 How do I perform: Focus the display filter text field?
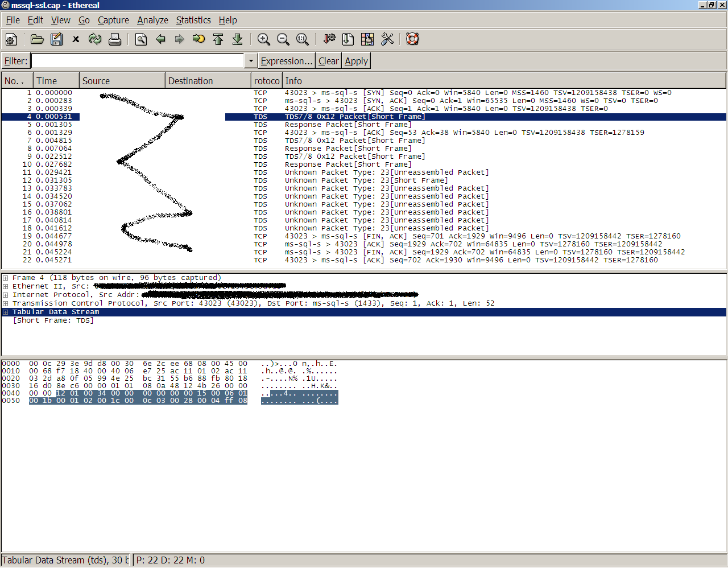(x=138, y=61)
